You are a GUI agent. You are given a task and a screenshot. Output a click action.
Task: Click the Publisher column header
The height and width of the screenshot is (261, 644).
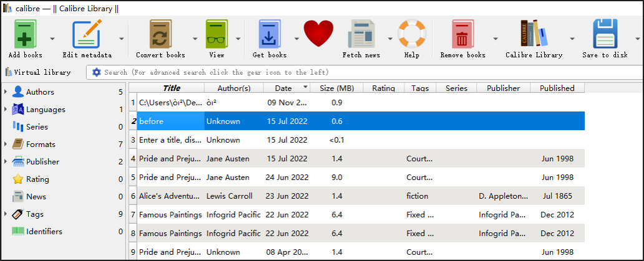click(504, 88)
